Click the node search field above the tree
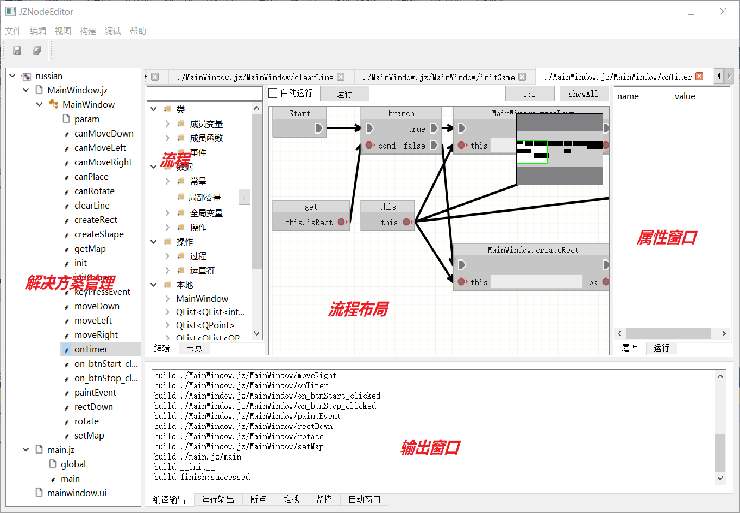The image size is (740, 513). 204,93
